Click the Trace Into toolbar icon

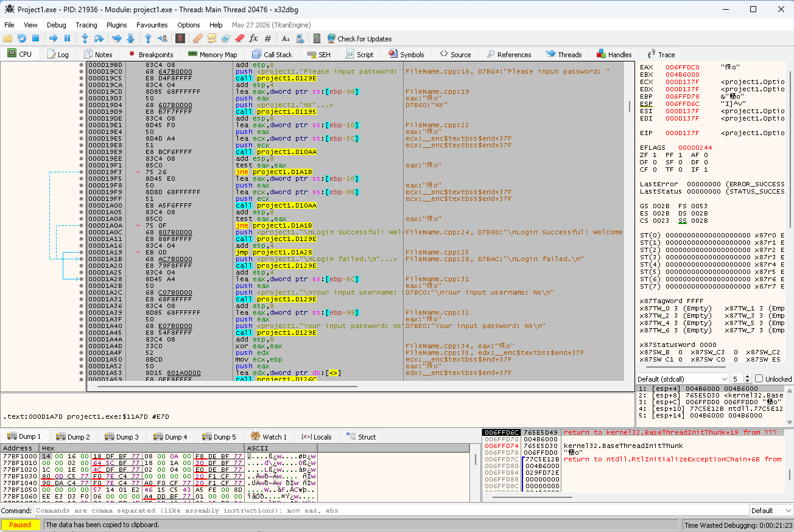(x=116, y=38)
